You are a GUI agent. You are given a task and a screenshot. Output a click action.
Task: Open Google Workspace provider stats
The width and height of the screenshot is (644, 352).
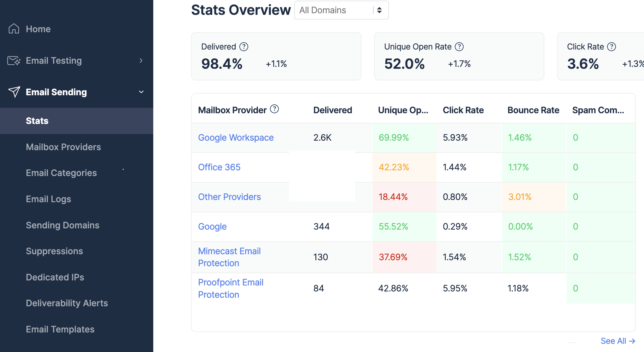(x=236, y=138)
